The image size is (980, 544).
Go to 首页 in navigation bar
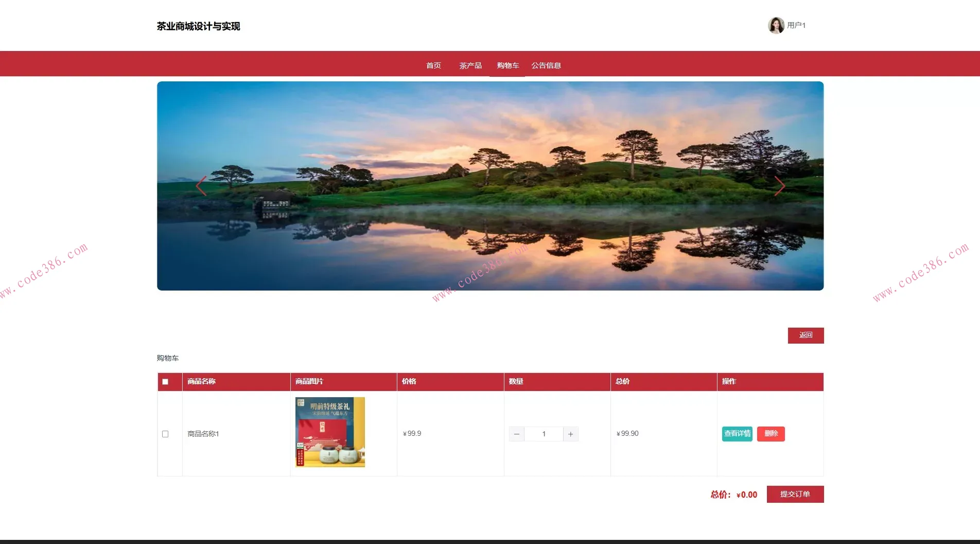coord(433,65)
